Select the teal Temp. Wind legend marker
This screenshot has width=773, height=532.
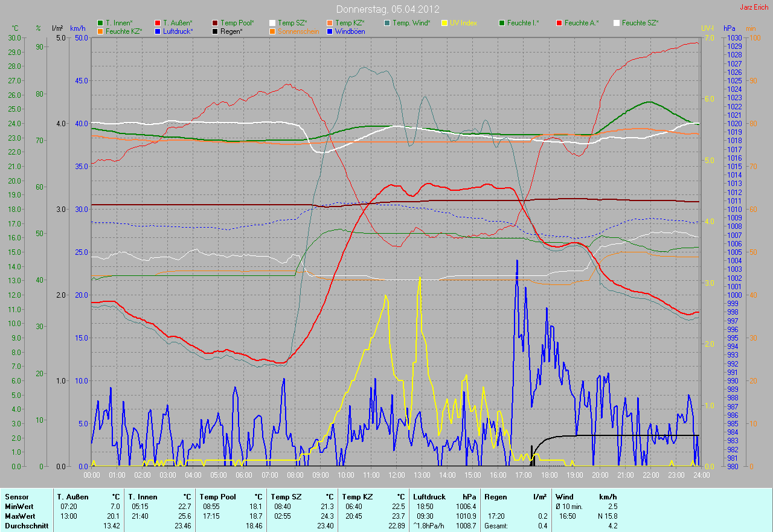point(387,23)
